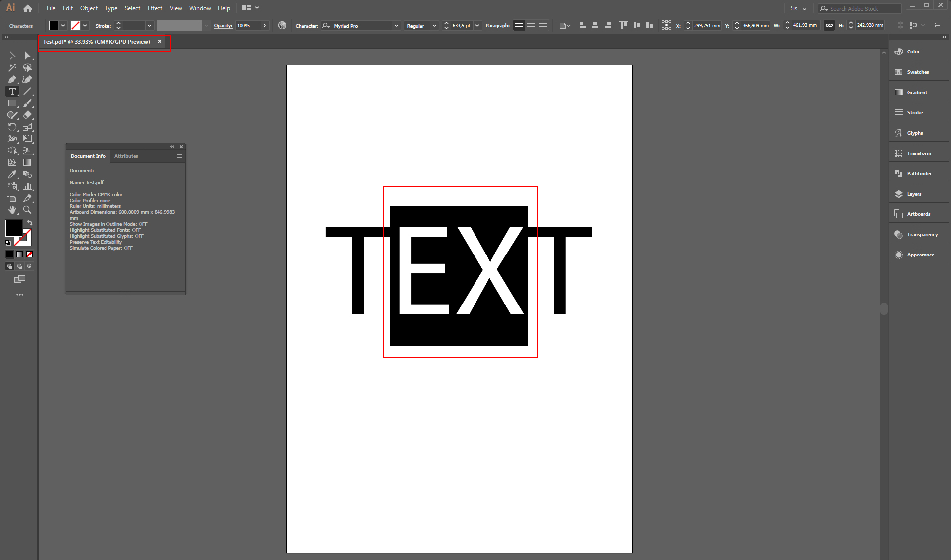The width and height of the screenshot is (951, 560).
Task: Click the black fill color swatch
Action: [x=13, y=228]
